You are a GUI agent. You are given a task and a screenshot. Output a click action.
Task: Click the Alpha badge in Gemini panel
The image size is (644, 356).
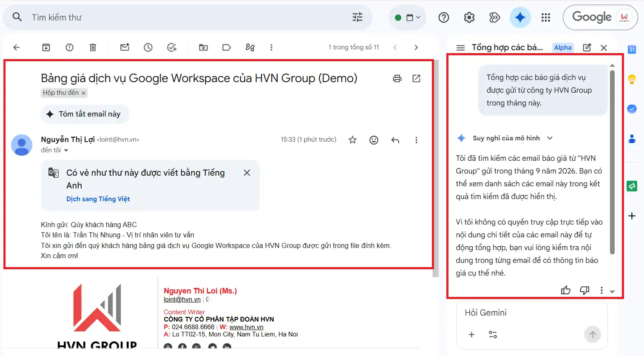point(563,48)
